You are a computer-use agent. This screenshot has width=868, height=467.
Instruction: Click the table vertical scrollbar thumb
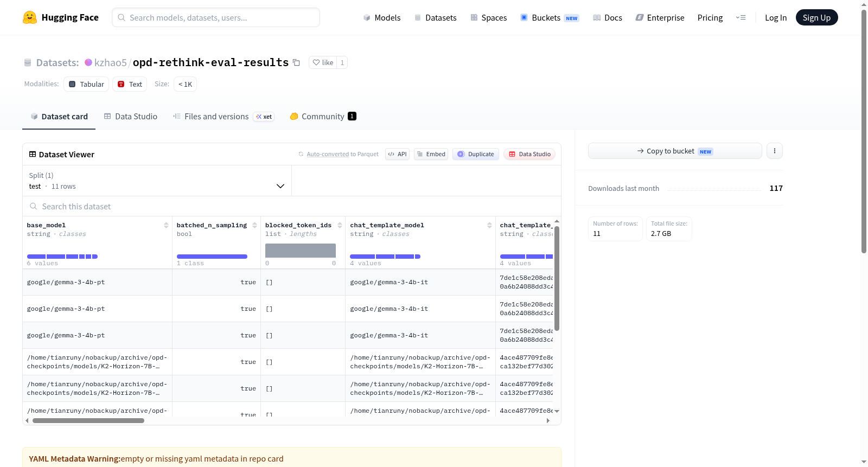[557, 278]
